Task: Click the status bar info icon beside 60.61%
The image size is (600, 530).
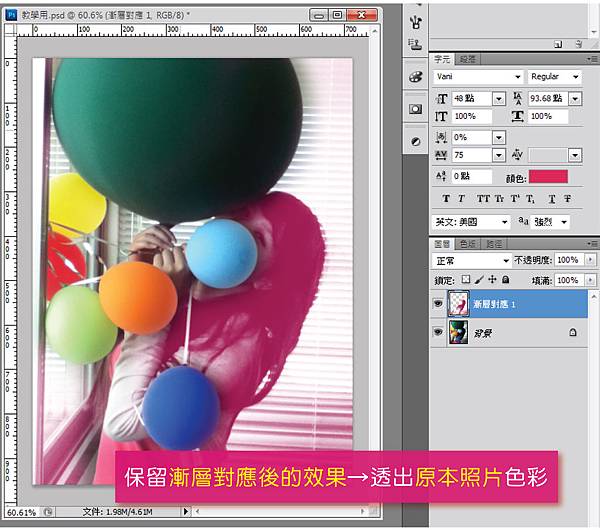Action: coord(48,512)
